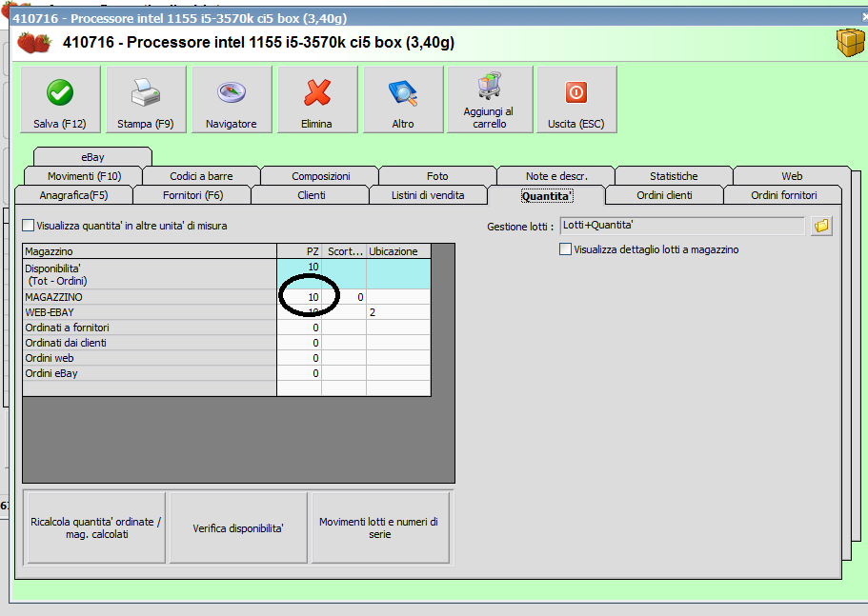Click the Elimina red X button
This screenshot has height=616, width=868.
coord(317,100)
